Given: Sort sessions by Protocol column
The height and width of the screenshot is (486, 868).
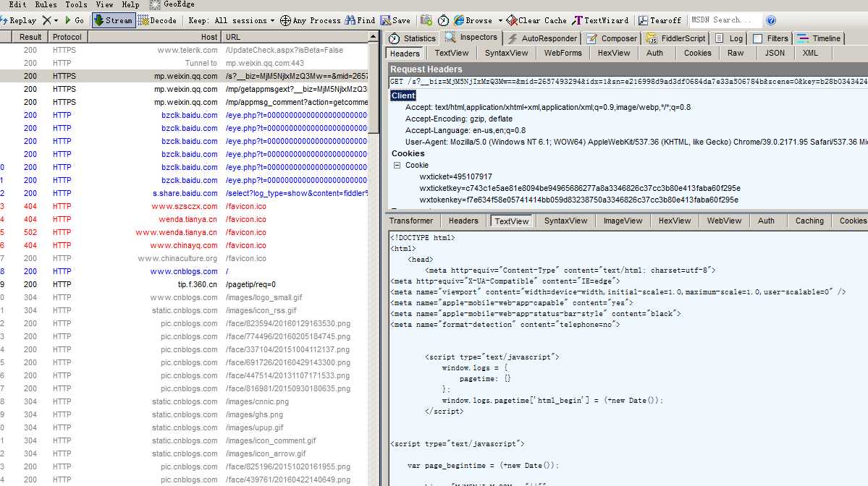Looking at the screenshot, I should 67,37.
